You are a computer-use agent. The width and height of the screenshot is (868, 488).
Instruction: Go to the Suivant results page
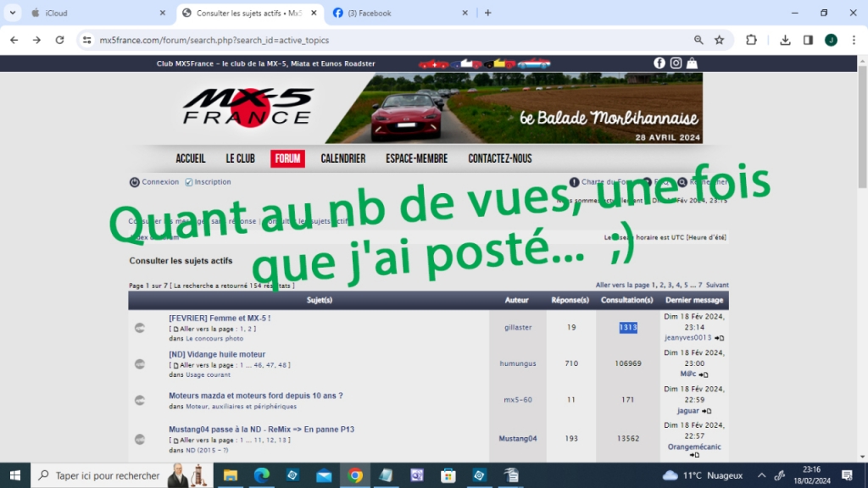[x=717, y=285]
